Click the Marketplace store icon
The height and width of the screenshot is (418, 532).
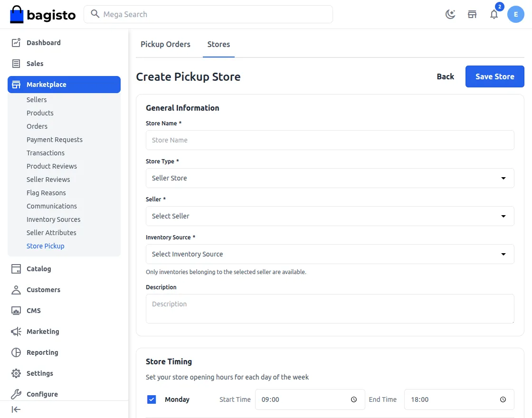[x=16, y=85]
